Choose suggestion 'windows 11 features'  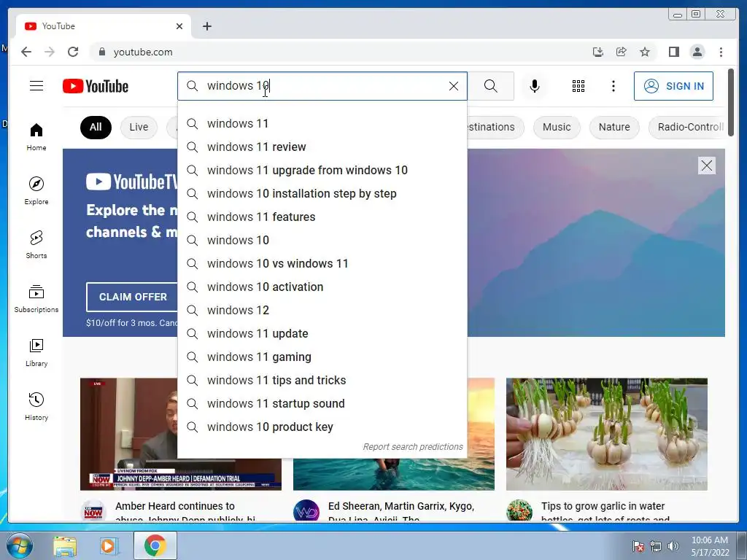pyautogui.click(x=322, y=217)
